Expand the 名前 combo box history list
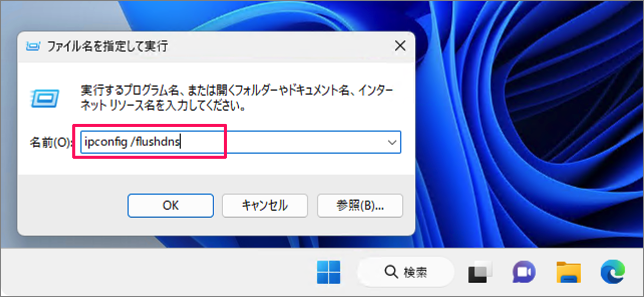 pyautogui.click(x=393, y=142)
